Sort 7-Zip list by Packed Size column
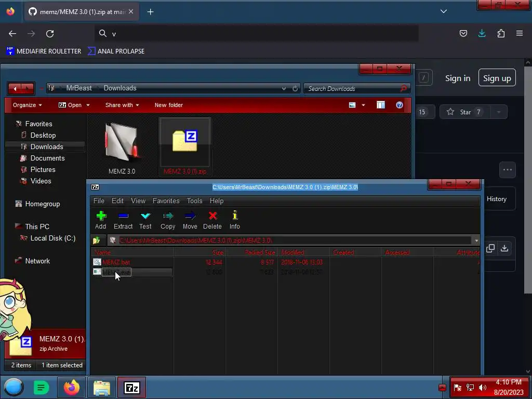 tap(252, 252)
